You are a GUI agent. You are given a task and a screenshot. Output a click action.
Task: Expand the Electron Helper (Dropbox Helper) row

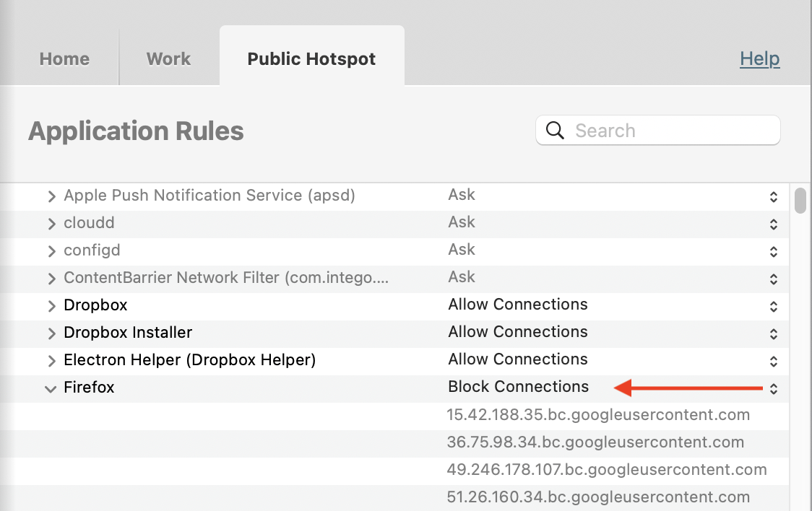click(x=51, y=361)
